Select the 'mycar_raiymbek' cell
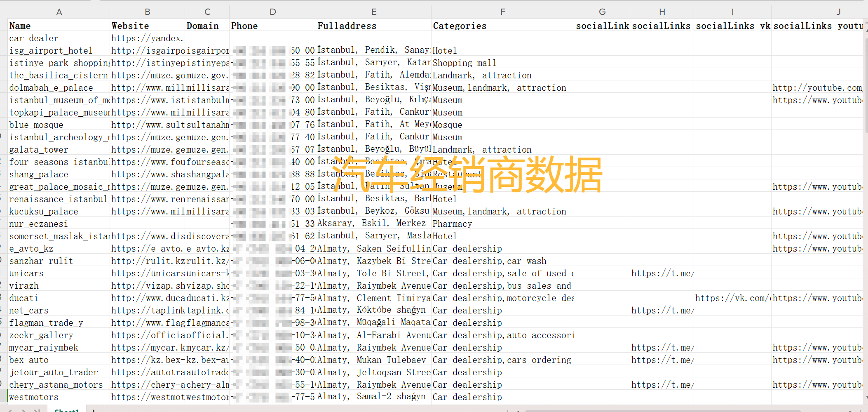 coord(59,347)
